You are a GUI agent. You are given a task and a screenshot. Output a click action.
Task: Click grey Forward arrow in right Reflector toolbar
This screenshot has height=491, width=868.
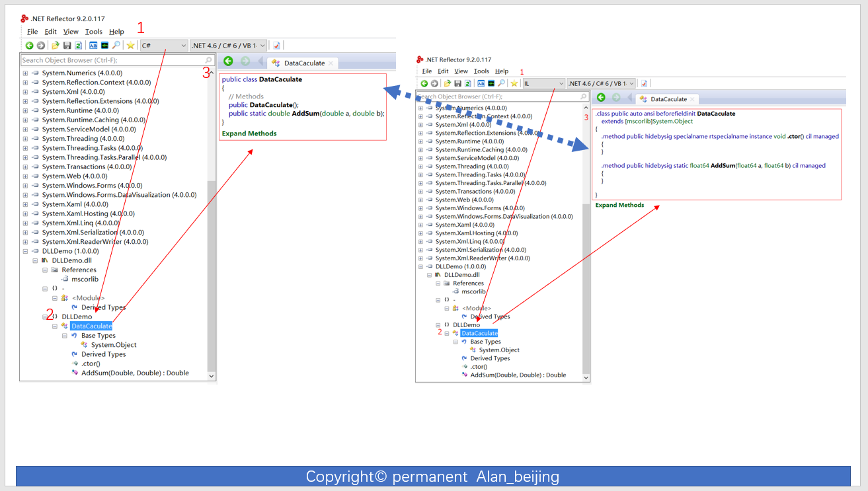tap(434, 83)
